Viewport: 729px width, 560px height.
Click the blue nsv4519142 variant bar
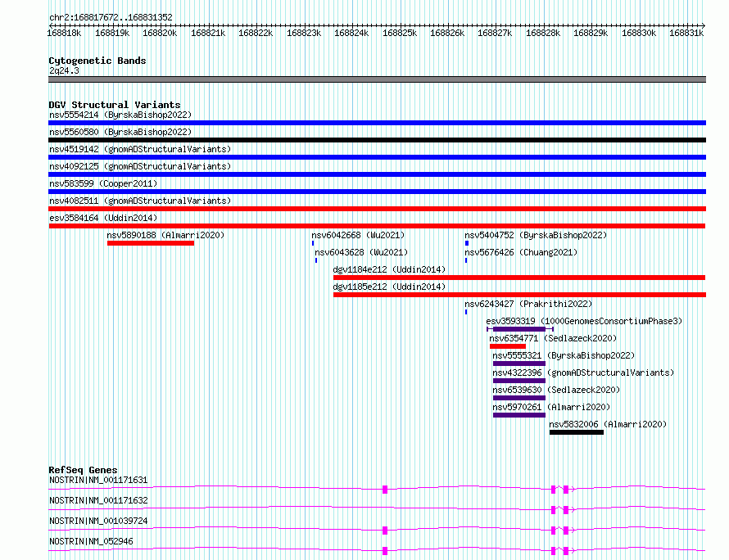377,157
